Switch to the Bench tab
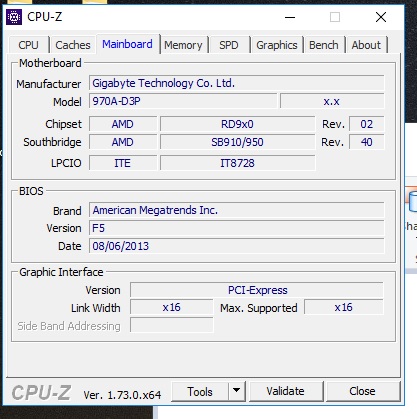The width and height of the screenshot is (417, 419). [324, 45]
